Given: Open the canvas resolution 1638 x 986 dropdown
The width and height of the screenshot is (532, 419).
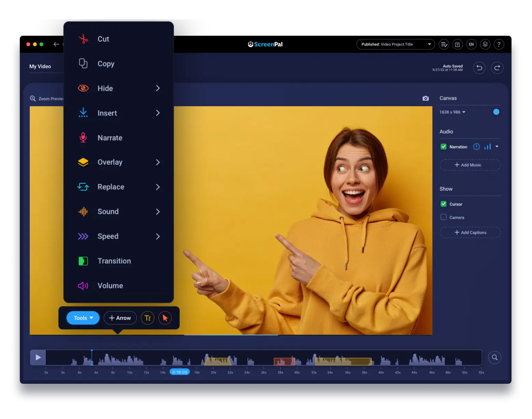Looking at the screenshot, I should [452, 112].
